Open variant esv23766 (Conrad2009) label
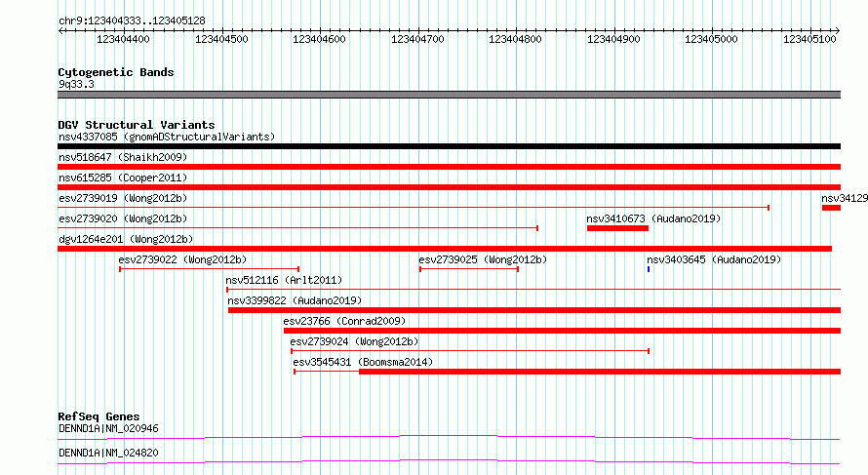 [344, 321]
